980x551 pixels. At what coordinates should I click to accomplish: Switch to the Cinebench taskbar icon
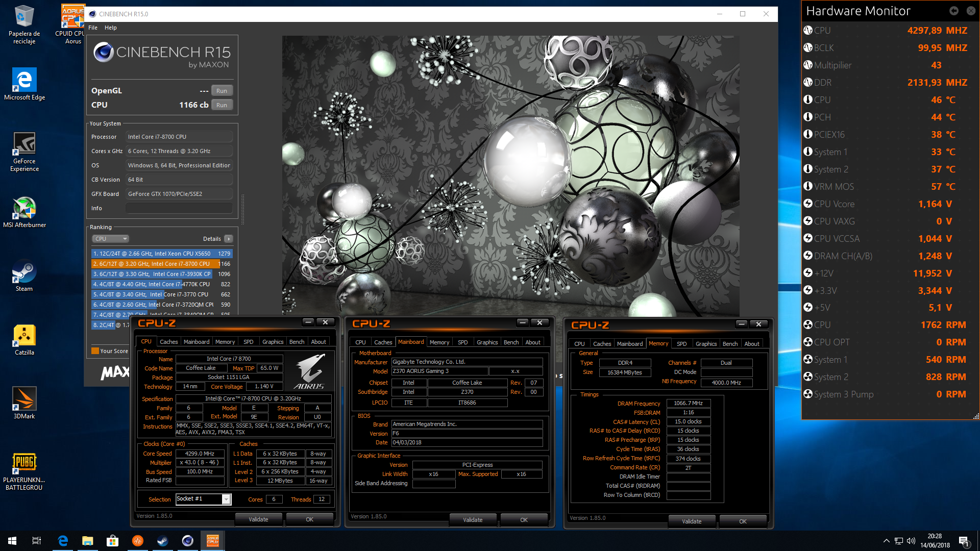(187, 541)
